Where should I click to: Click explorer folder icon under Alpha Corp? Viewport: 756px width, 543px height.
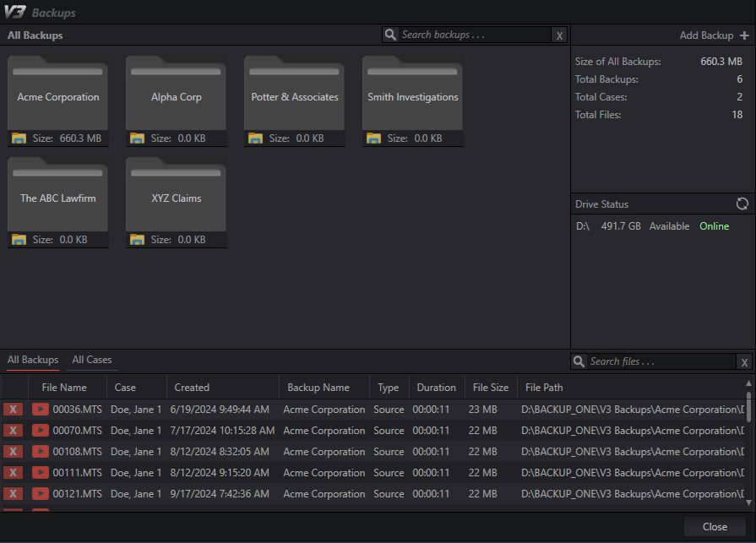(137, 138)
